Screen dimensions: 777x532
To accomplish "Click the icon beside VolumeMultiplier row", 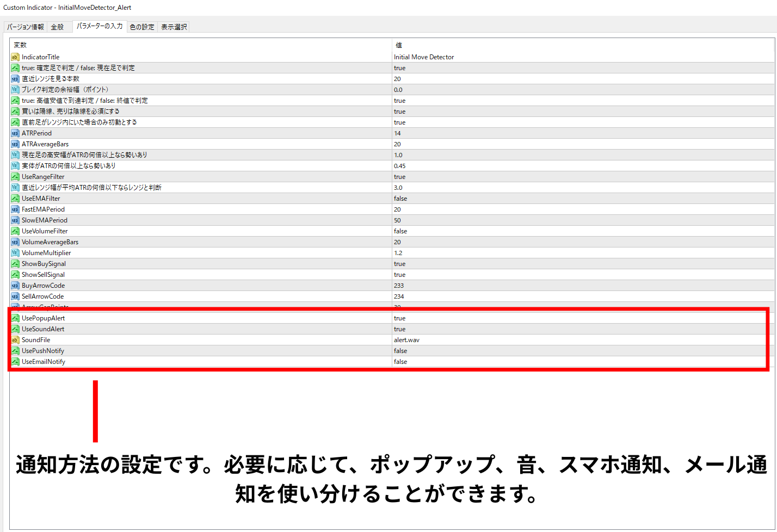I will 15,253.
